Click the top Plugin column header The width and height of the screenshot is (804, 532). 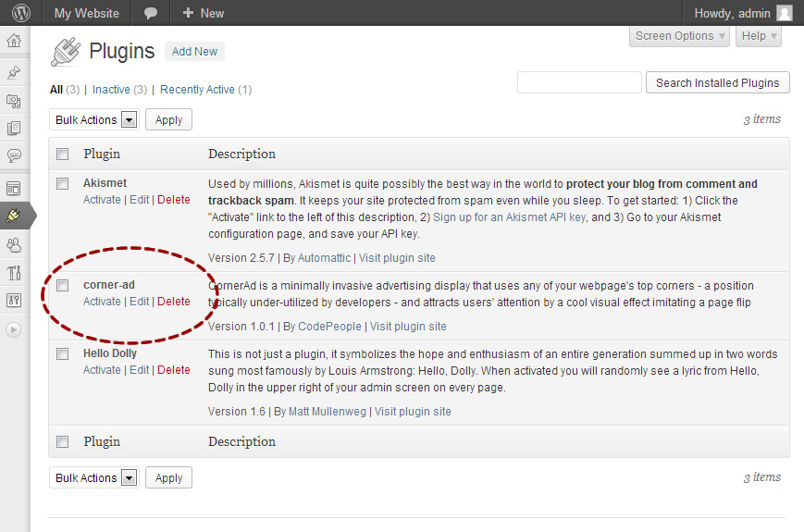tap(102, 154)
